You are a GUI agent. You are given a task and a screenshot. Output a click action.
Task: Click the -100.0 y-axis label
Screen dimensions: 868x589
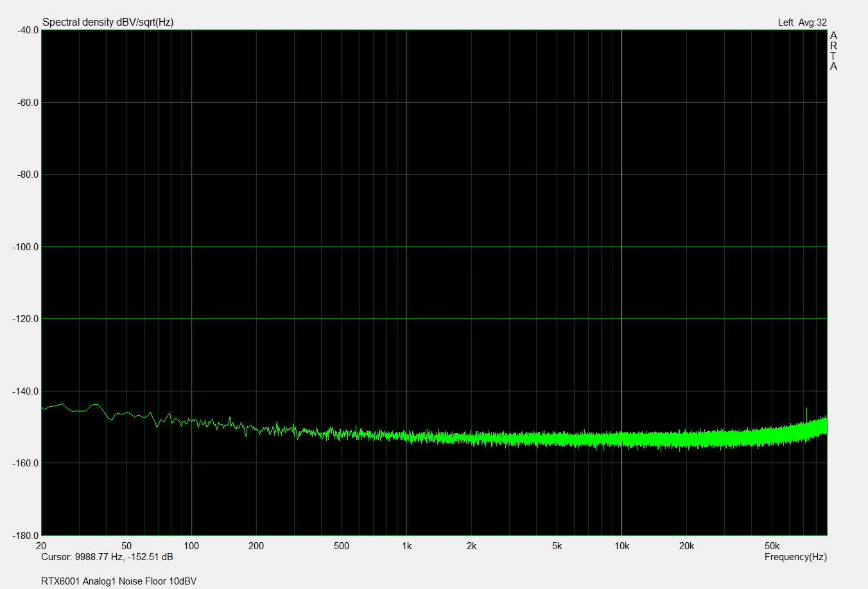(26, 247)
